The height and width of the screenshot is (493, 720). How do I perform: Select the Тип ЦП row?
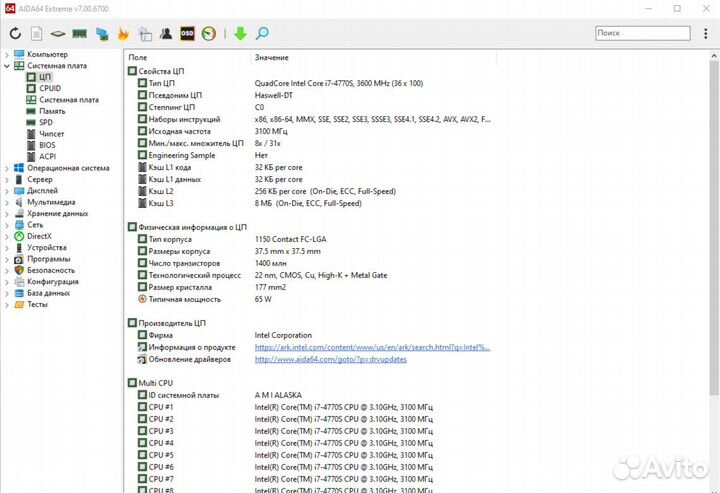309,83
